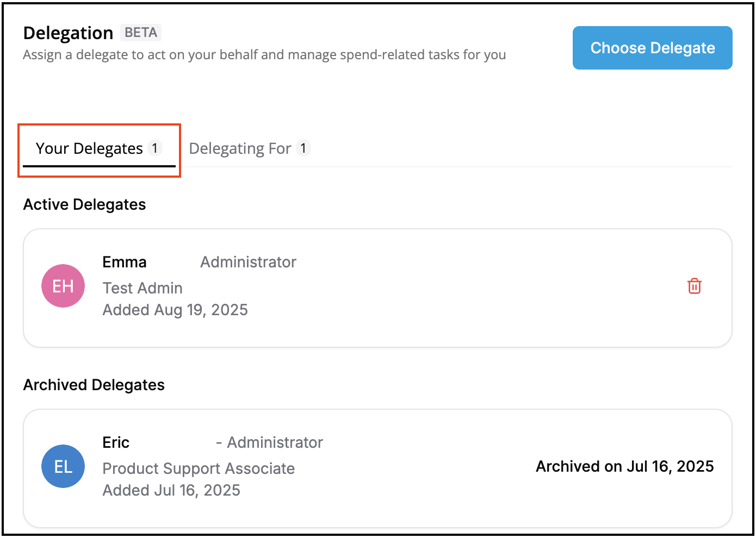
Task: Click the Archived on Jul 16 label
Action: pos(624,466)
